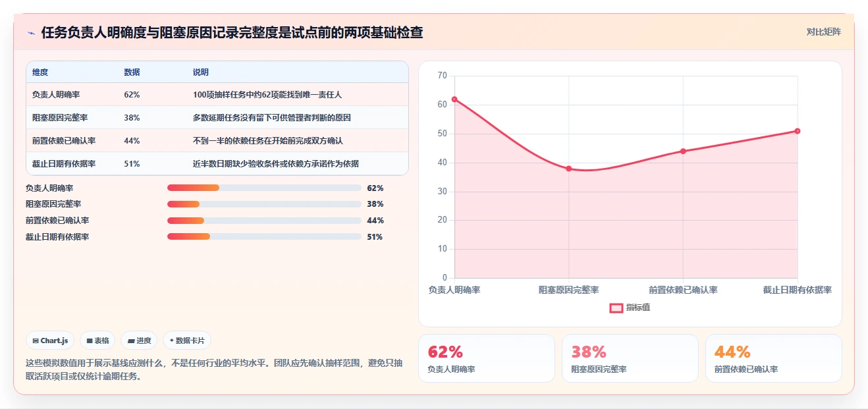Screen dimensions: 868x409
Task: Click the 44% label right of the progress bar
Action: pyautogui.click(x=375, y=221)
